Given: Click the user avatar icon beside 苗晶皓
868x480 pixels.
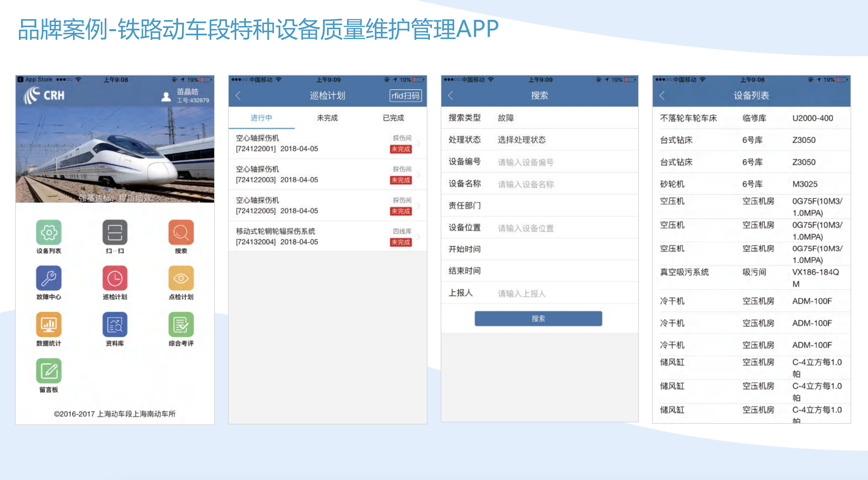Looking at the screenshot, I should click(x=166, y=97).
